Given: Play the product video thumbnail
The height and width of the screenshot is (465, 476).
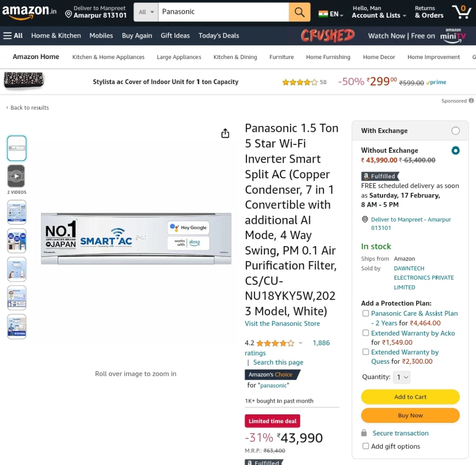Looking at the screenshot, I should click(16, 176).
